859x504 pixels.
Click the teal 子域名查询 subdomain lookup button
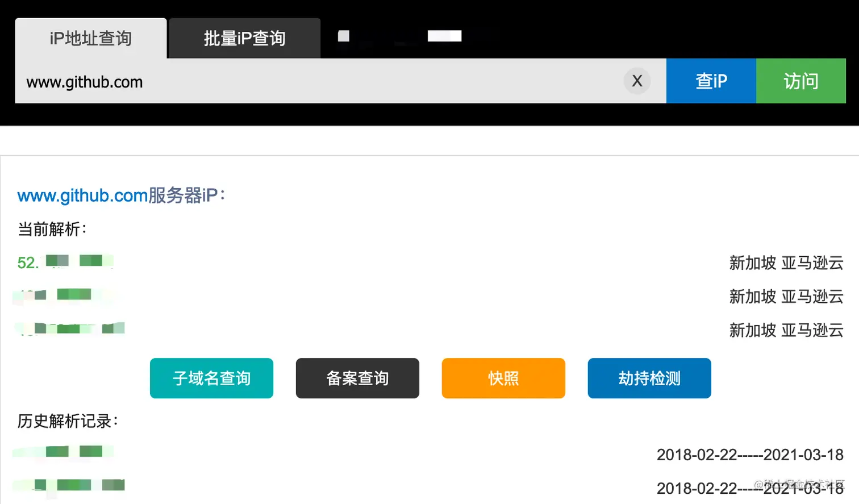[x=211, y=378]
